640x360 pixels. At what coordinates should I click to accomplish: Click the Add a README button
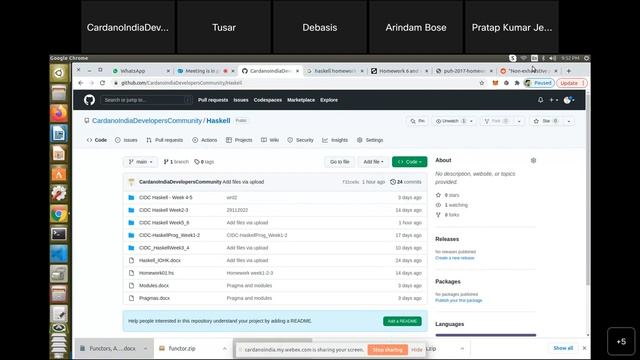402,321
